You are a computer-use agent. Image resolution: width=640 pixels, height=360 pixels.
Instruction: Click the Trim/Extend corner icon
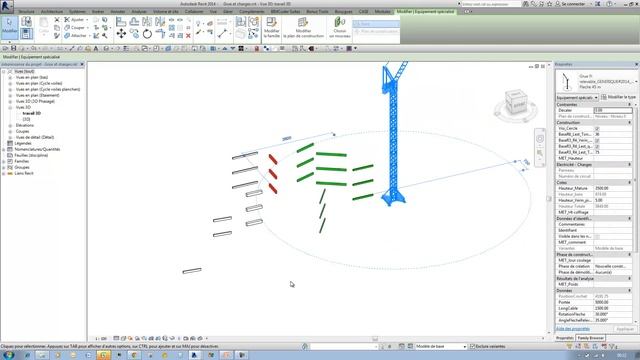point(160,34)
